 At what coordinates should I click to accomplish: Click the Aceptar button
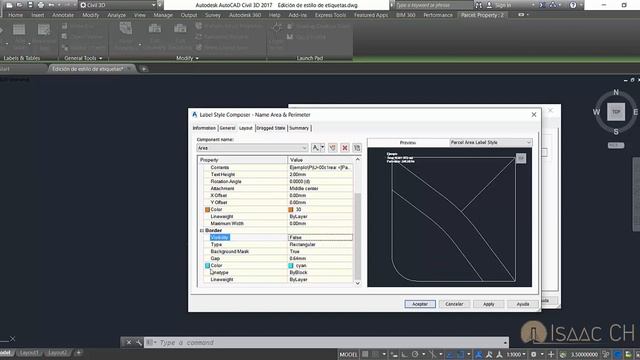click(420, 304)
